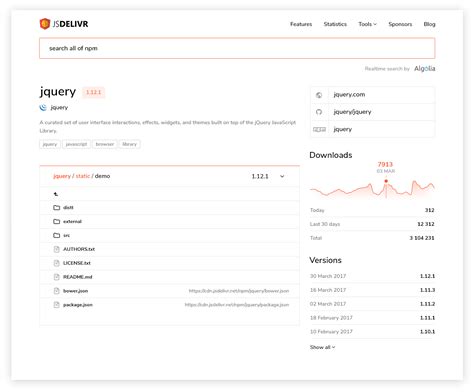Click the 7913 value above the chart

tap(385, 164)
